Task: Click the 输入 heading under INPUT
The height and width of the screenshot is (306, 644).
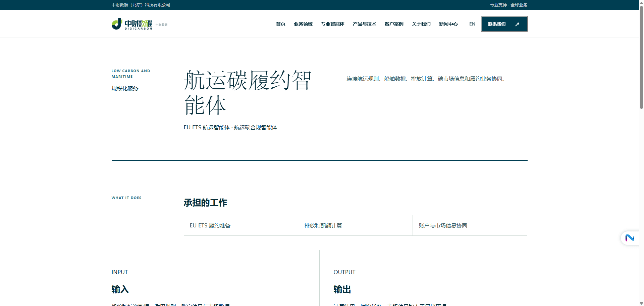Action: coord(120,289)
